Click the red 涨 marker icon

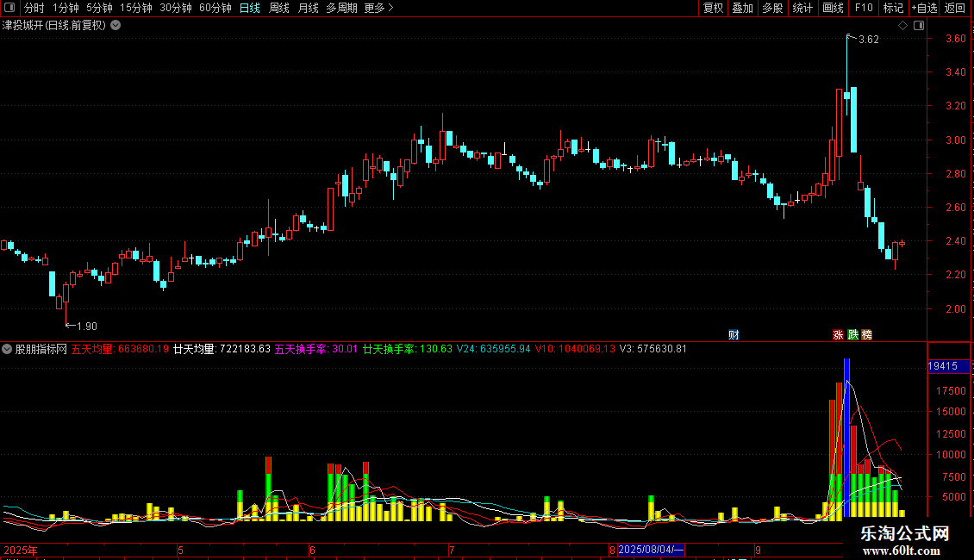[838, 334]
